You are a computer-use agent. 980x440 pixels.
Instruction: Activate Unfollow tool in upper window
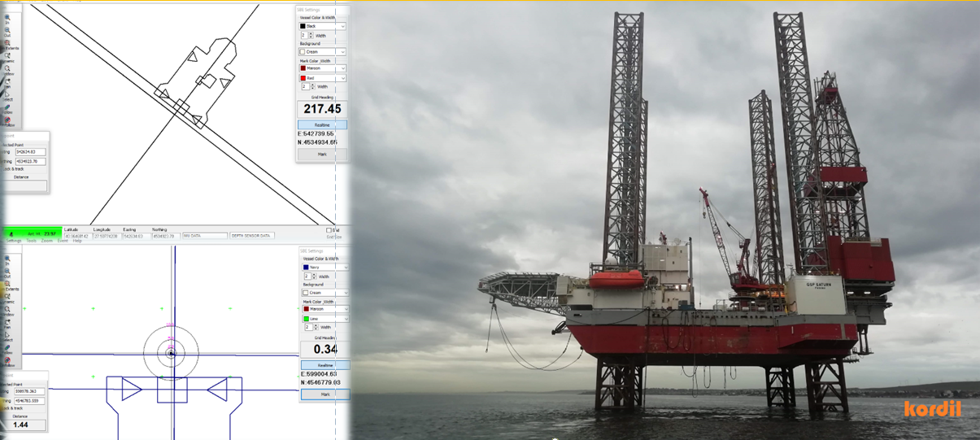pyautogui.click(x=7, y=121)
